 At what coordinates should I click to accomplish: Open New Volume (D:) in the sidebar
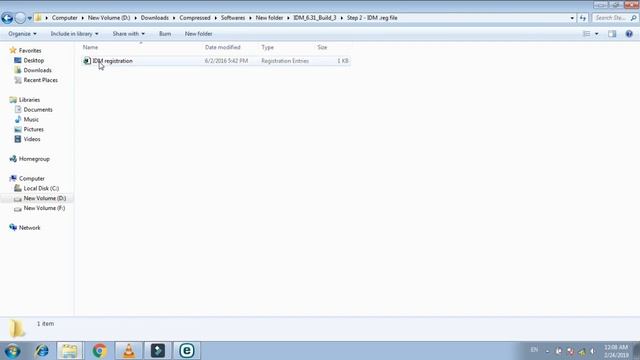(x=44, y=198)
